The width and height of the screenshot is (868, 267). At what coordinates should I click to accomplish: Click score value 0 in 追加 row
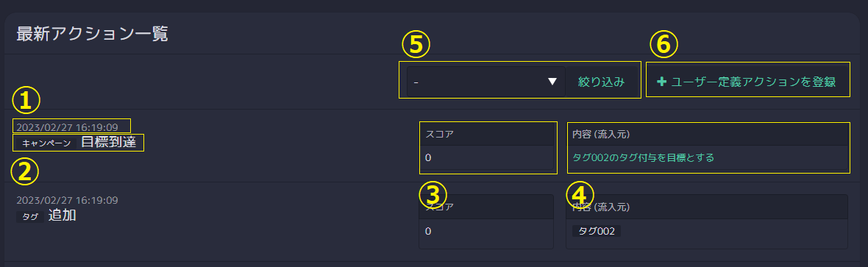click(428, 231)
